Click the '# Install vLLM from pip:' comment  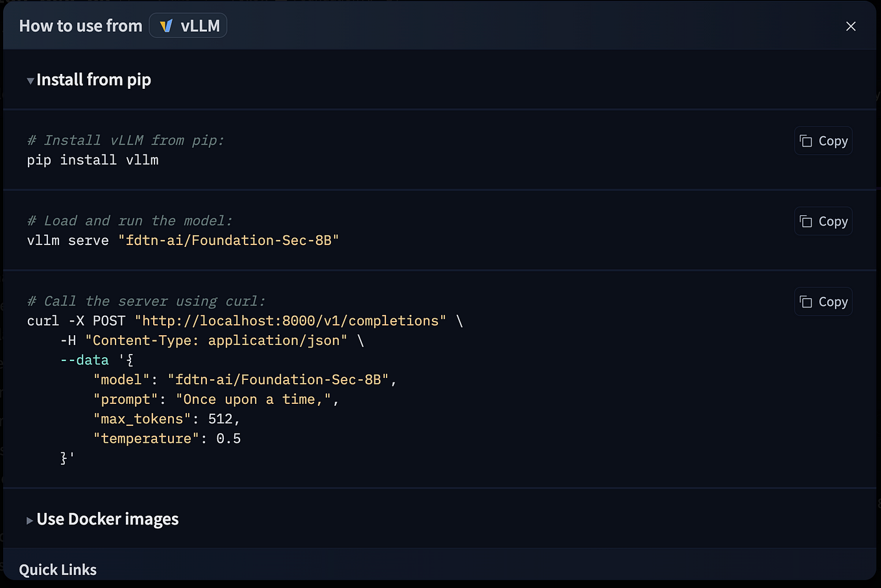pyautogui.click(x=126, y=141)
